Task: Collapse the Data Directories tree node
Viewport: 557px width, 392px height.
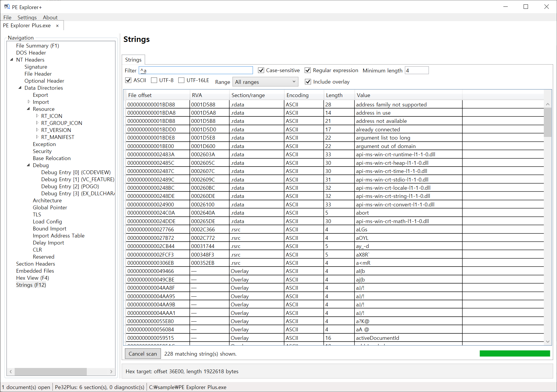Action: [x=20, y=88]
